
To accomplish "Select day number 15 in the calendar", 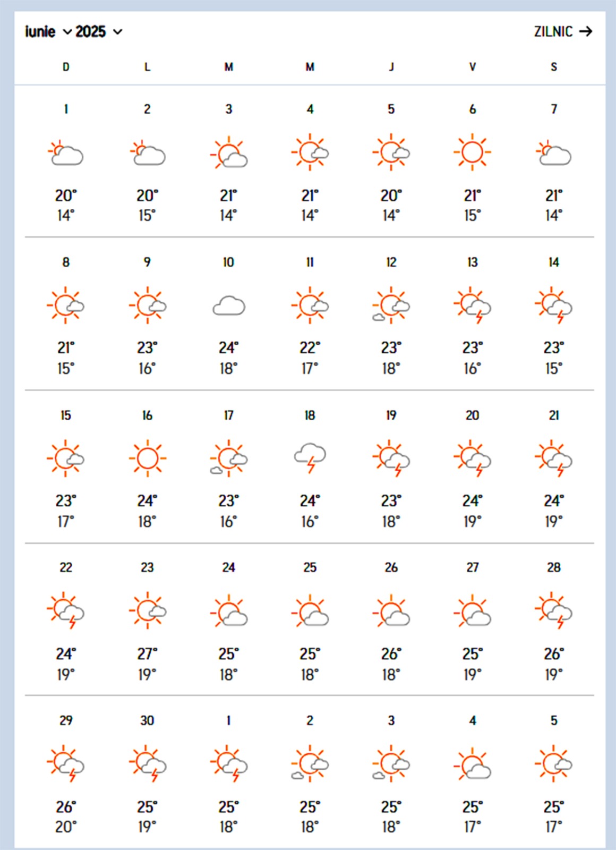I will coord(66,415).
